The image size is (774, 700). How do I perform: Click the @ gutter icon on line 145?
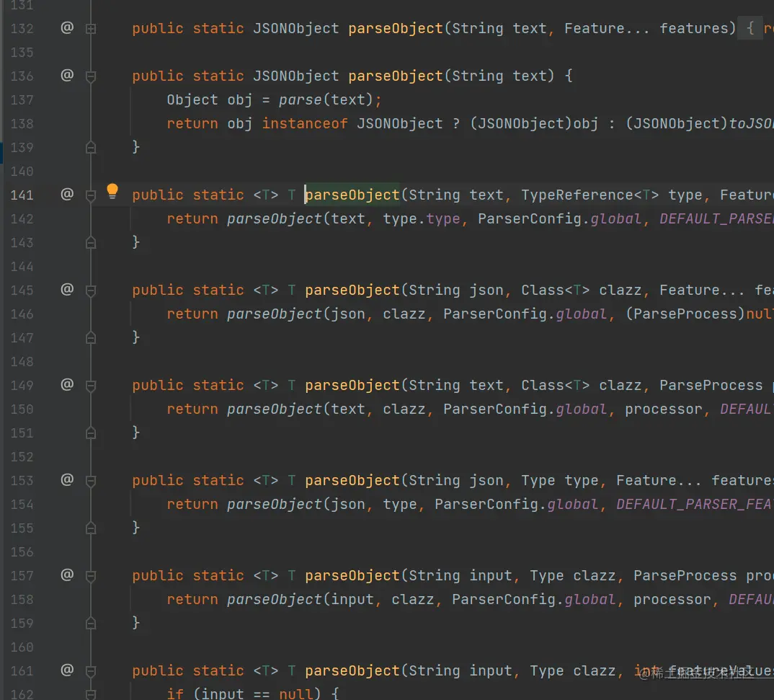67,289
